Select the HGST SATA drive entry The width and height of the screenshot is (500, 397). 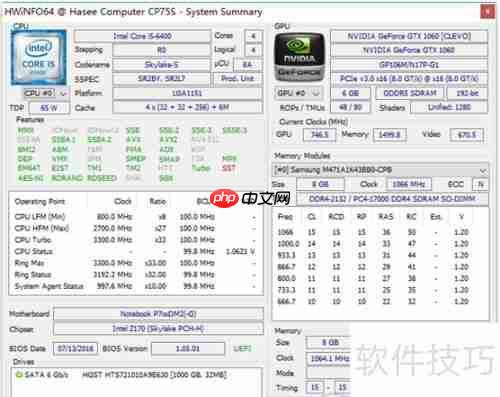pyautogui.click(x=122, y=375)
